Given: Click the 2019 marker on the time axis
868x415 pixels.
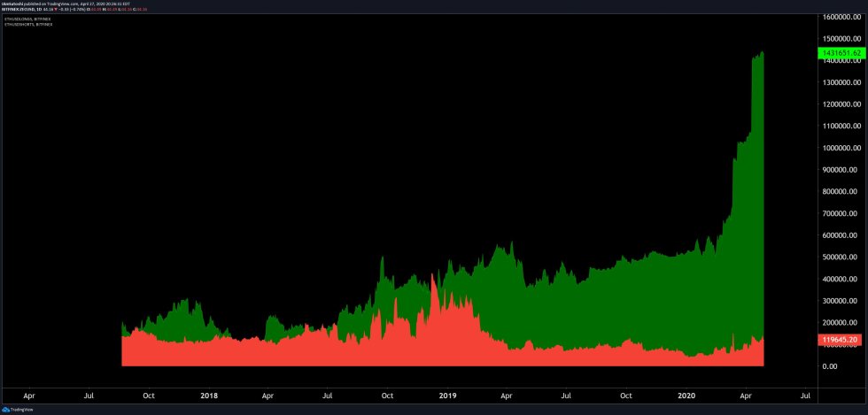Looking at the screenshot, I should click(x=449, y=396).
